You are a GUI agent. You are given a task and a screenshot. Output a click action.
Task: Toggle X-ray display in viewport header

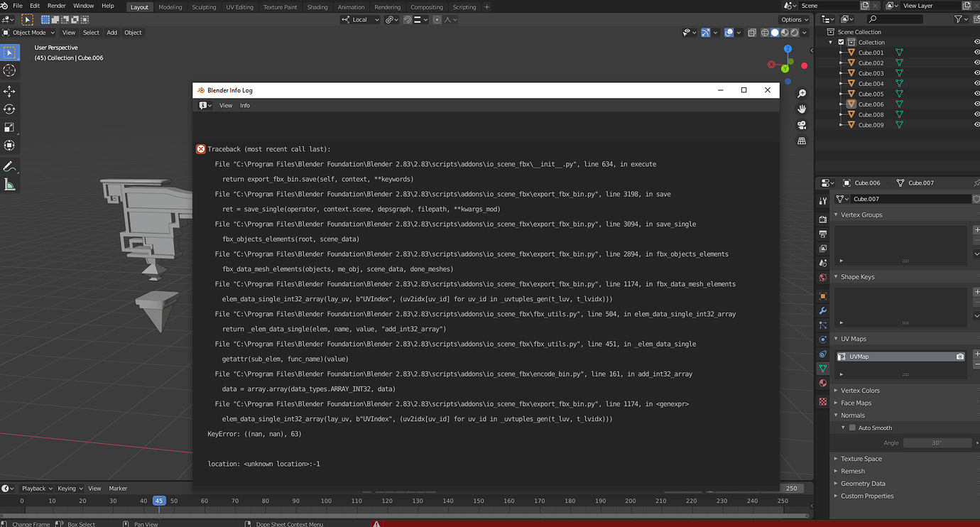751,33
